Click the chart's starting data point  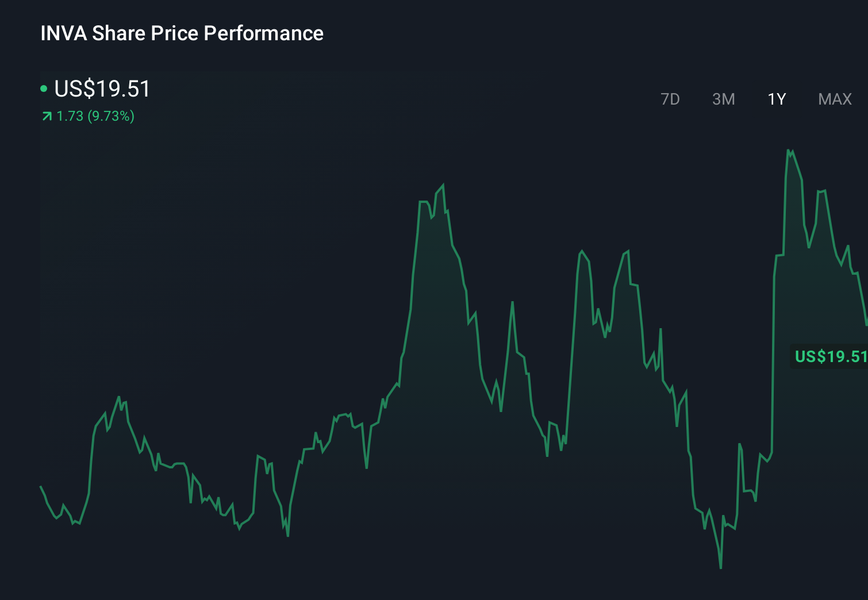point(40,486)
